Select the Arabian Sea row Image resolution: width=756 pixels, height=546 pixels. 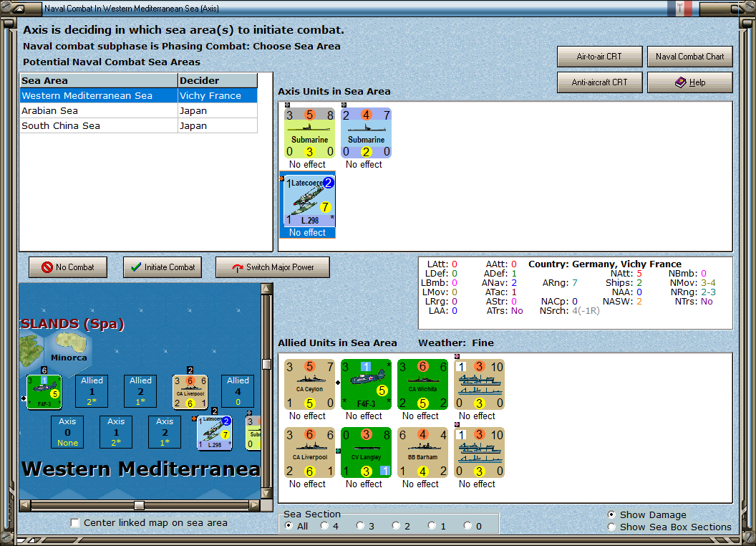click(138, 110)
